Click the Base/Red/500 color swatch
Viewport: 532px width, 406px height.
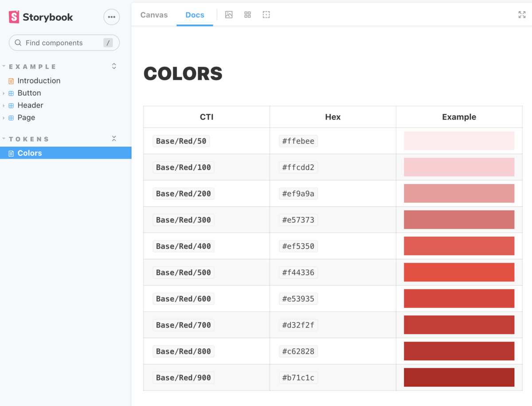[x=459, y=272]
